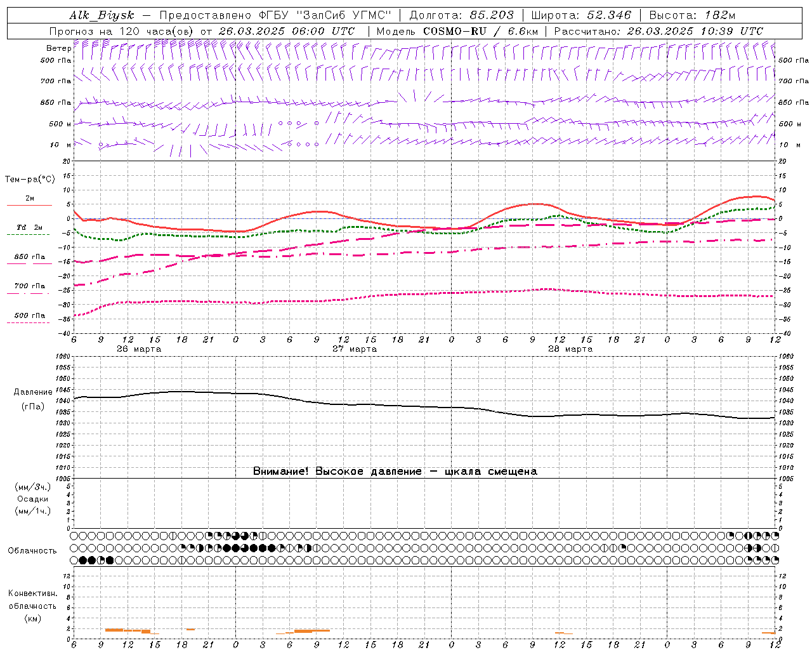
Task: Click the Осадки precipitation label
Action: coord(33,499)
